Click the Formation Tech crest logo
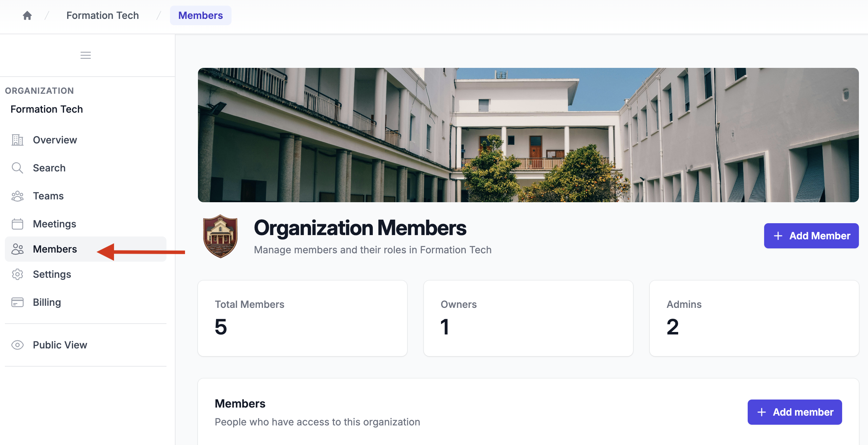Viewport: 868px width, 445px height. click(220, 236)
